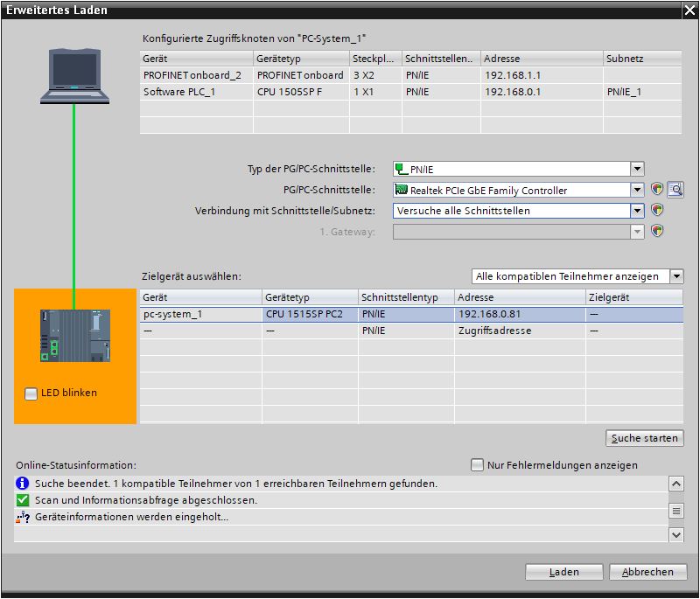Click the target PLC device image
This screenshot has width=700, height=599.
click(74, 336)
